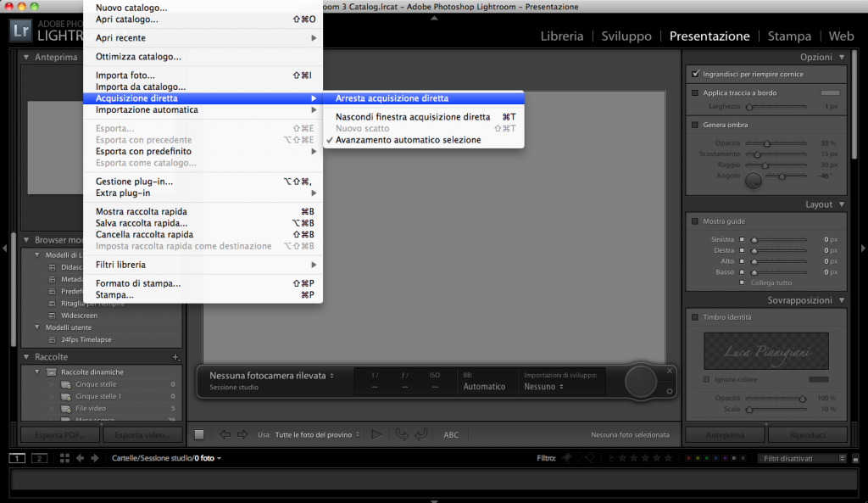Go to next slide with right arrow

pyautogui.click(x=242, y=435)
